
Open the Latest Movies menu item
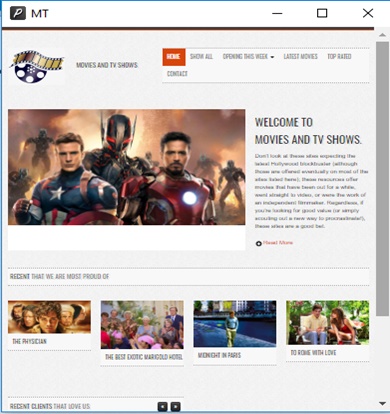[x=300, y=57]
